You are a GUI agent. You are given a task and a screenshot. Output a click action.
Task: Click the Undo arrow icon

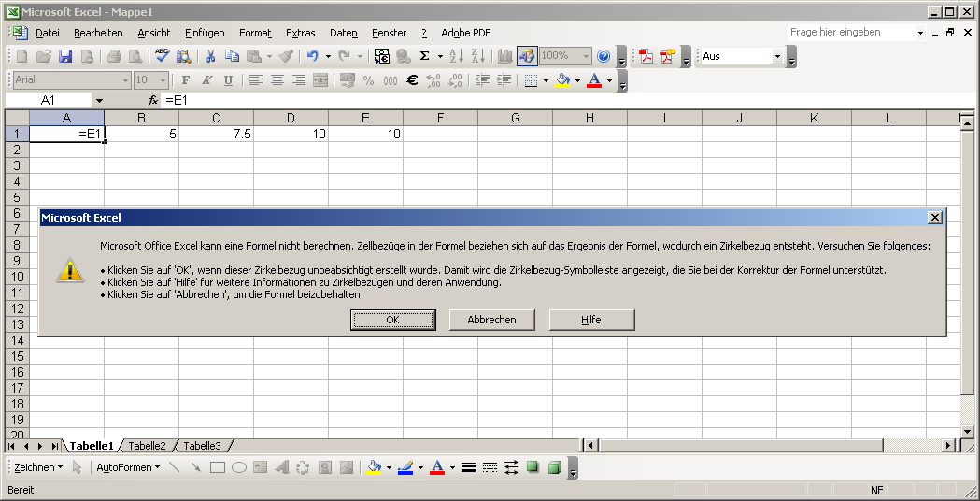tap(313, 56)
